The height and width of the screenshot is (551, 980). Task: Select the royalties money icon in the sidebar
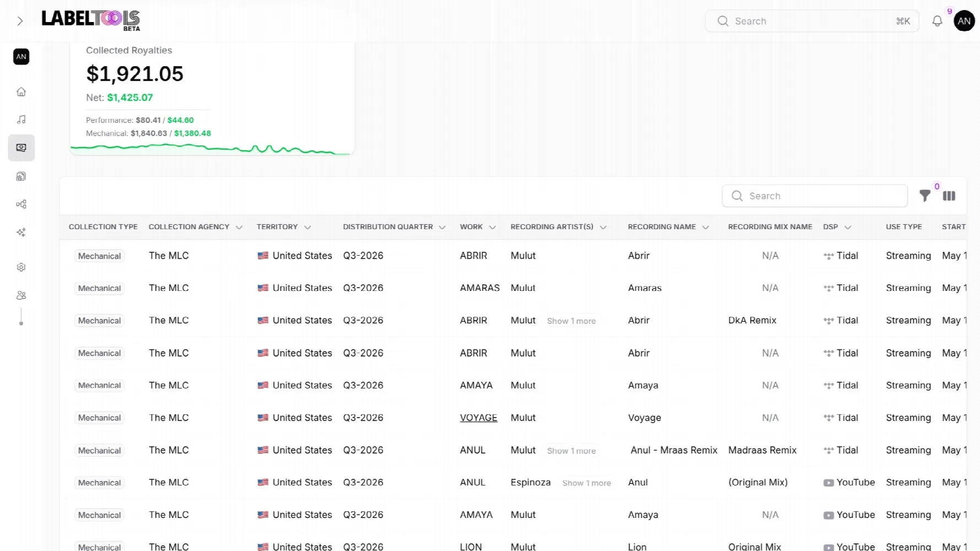coord(21,148)
